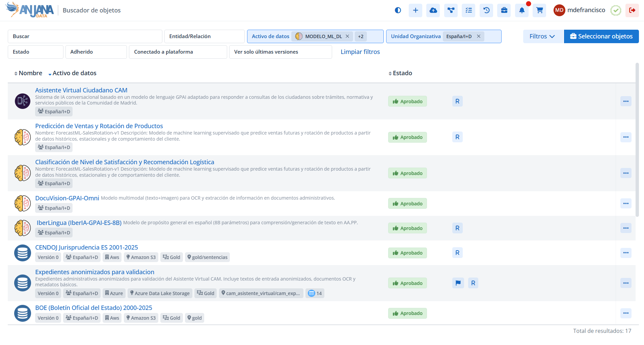This screenshot has height=345, width=644.
Task: Toggle the dark/light contrast mode icon
Action: 398,10
